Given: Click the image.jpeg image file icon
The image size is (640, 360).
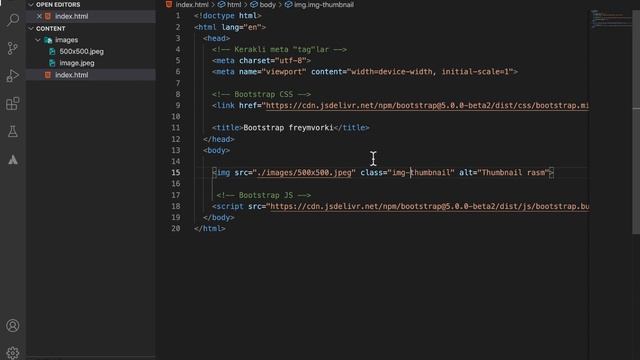Looking at the screenshot, I should (x=52, y=63).
